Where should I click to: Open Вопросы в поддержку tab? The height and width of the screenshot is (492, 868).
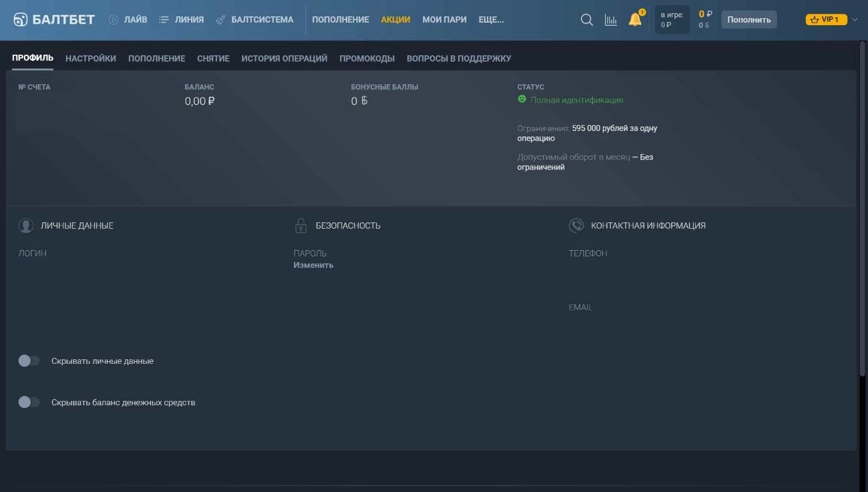coord(459,58)
